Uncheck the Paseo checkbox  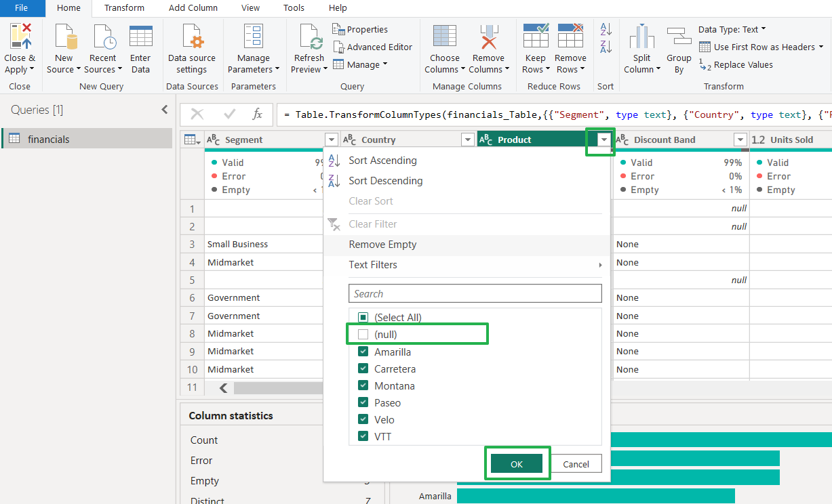point(363,402)
